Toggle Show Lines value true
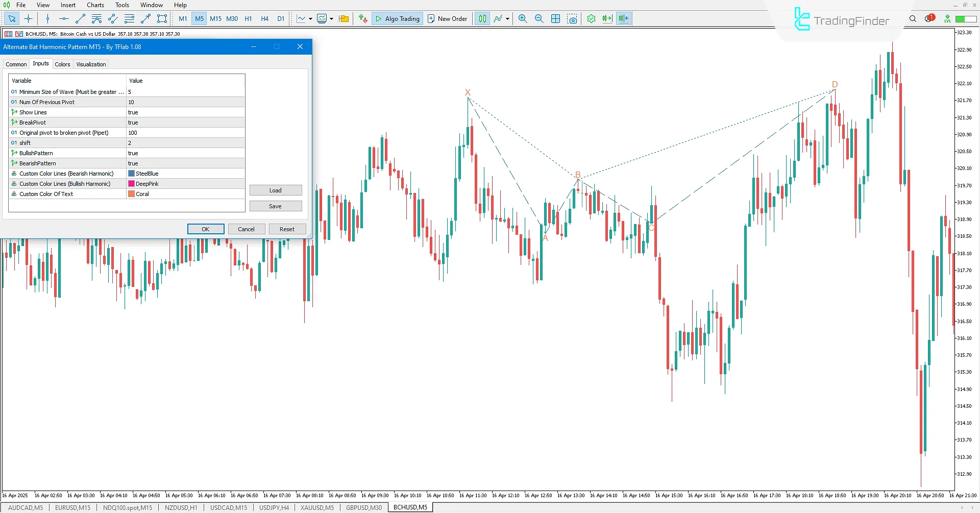The image size is (980, 513). point(185,112)
